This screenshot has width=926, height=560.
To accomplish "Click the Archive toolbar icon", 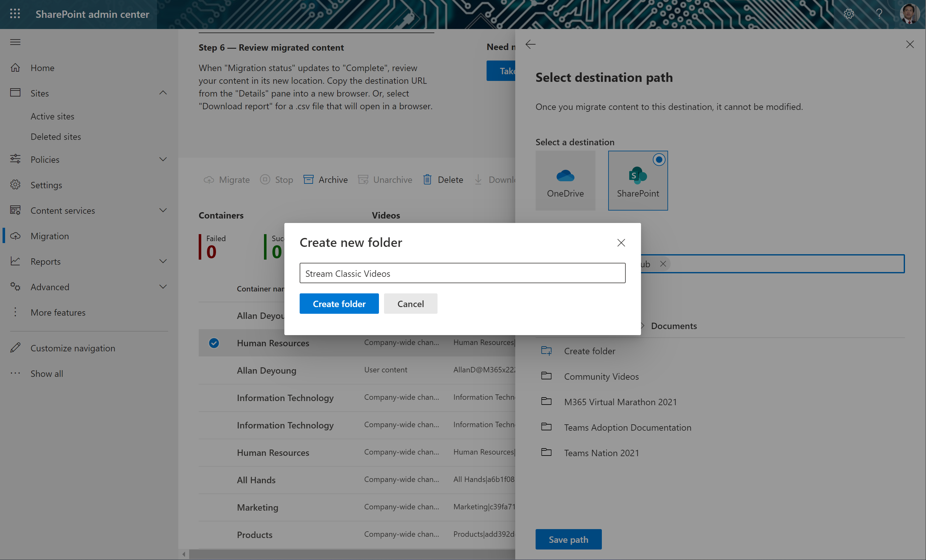I will [309, 180].
